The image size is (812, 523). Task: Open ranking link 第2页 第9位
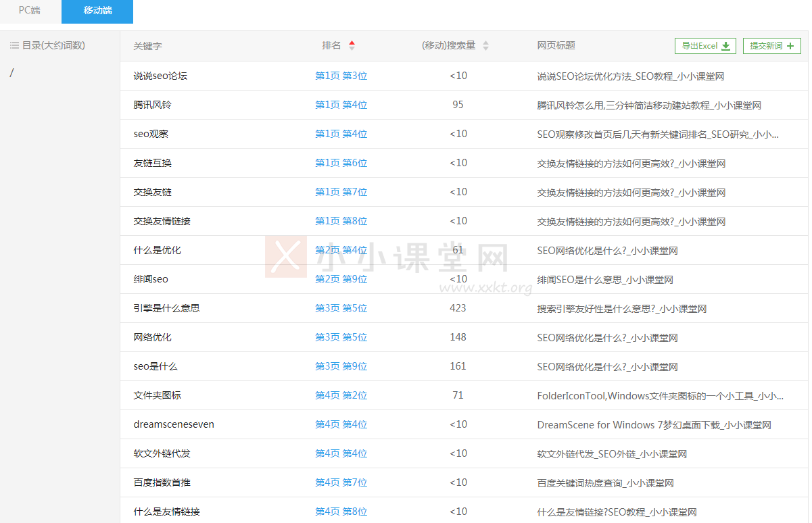tap(341, 280)
